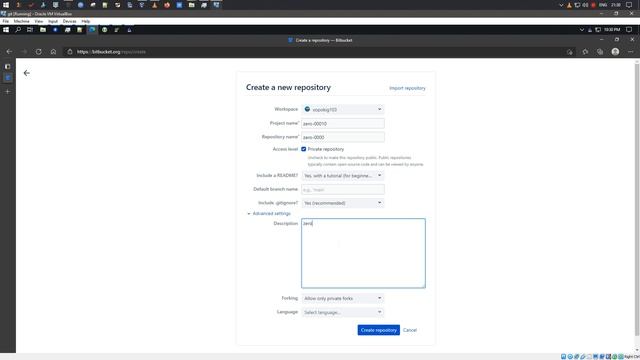Open Include a README dropdown

342,176
